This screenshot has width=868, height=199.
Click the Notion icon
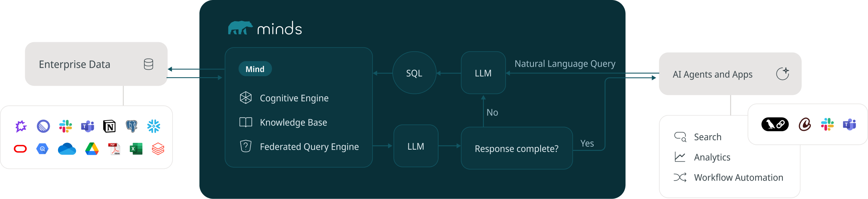click(x=109, y=126)
